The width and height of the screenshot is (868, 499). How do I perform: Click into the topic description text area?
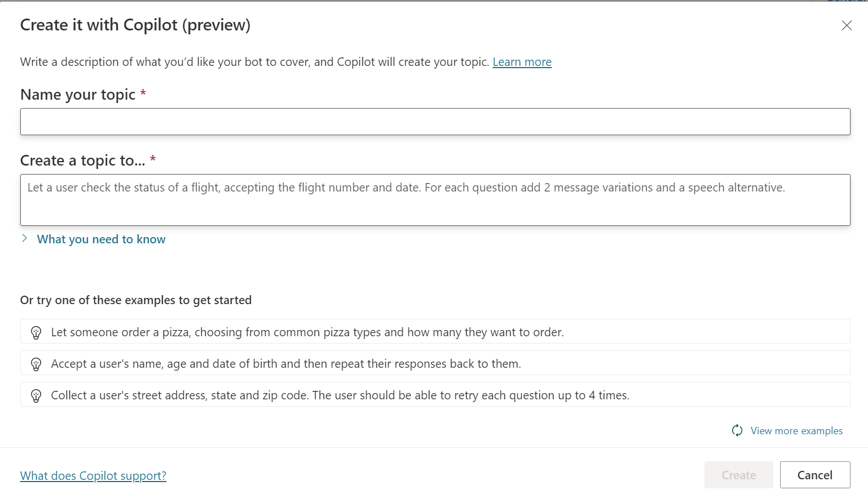click(435, 200)
